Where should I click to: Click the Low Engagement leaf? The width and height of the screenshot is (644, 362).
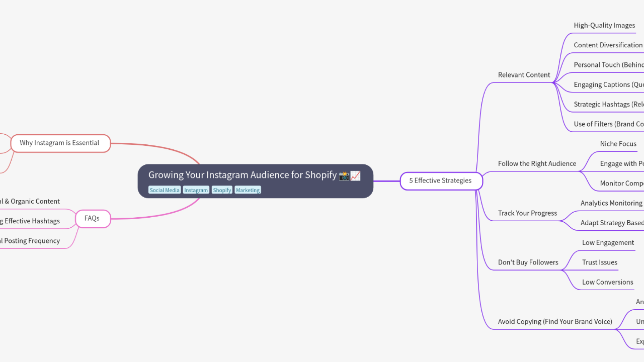click(x=608, y=242)
